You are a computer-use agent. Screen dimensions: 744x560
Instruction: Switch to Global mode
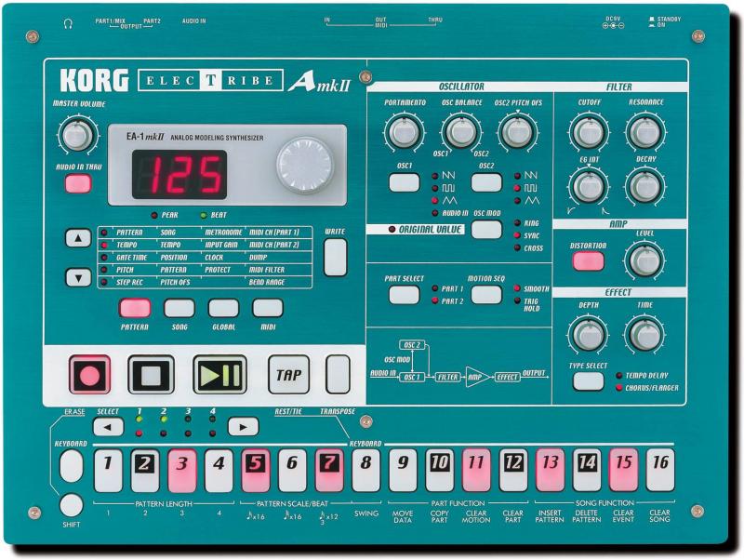223,308
